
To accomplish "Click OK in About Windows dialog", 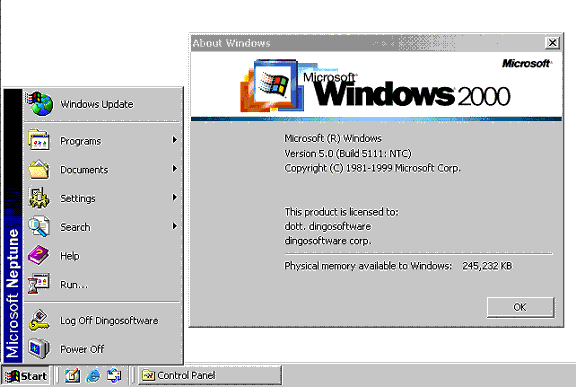I will coord(520,307).
